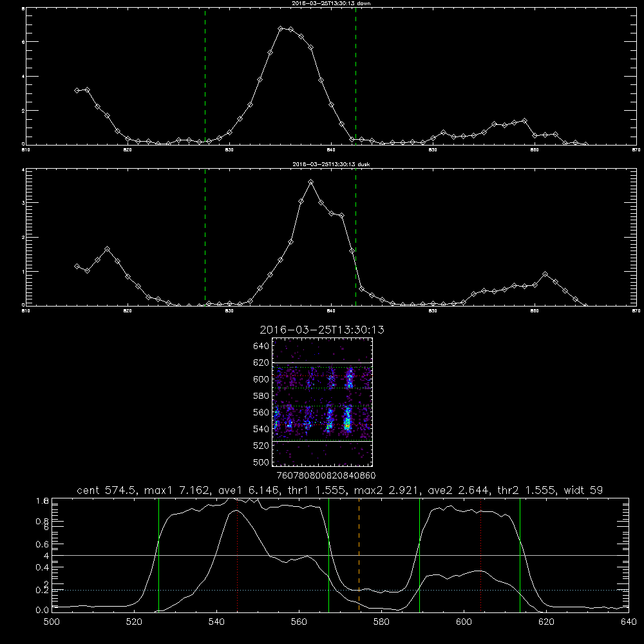This screenshot has height=644, width=644.
Task: Click the first diamond marker of the dusk curve
Action: click(x=77, y=266)
